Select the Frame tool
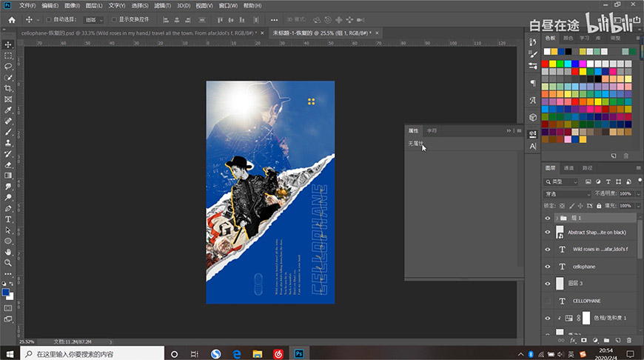This screenshot has height=360, width=644. coord(8,99)
